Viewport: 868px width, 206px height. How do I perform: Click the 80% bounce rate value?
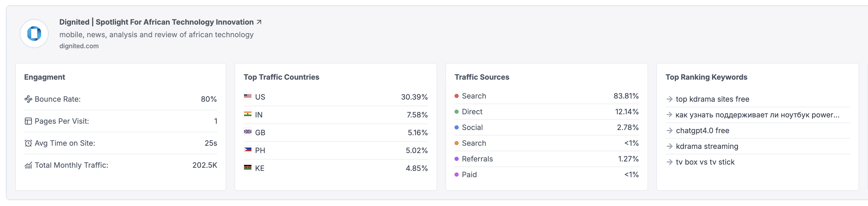click(209, 99)
